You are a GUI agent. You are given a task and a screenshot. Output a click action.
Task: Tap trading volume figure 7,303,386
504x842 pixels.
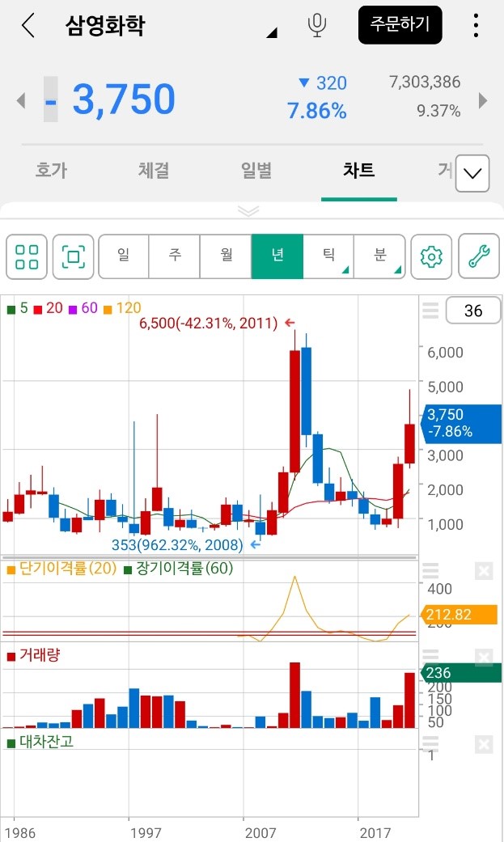point(425,83)
